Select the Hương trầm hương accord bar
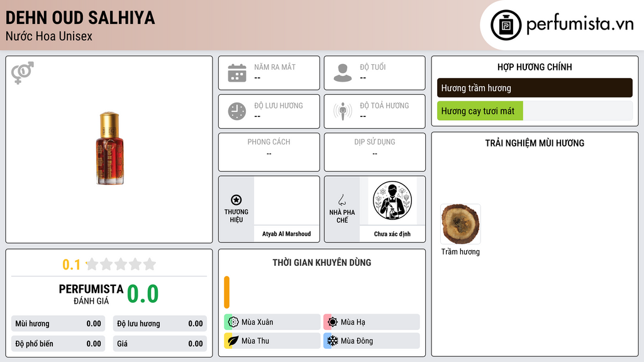The width and height of the screenshot is (644, 362). pos(535,88)
